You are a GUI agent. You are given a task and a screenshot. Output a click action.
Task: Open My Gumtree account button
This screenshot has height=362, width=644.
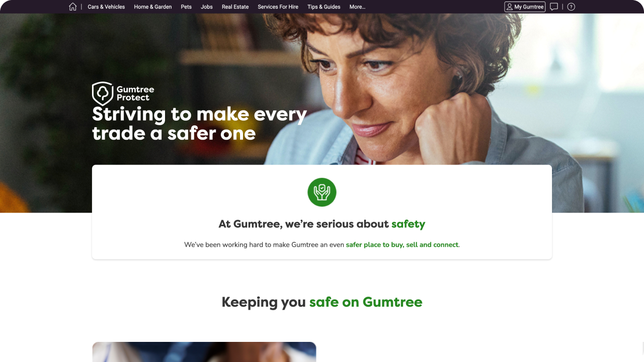[525, 7]
